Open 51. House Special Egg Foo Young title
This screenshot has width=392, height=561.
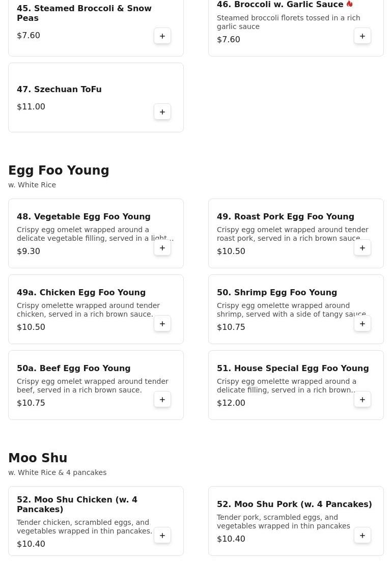point(293,369)
